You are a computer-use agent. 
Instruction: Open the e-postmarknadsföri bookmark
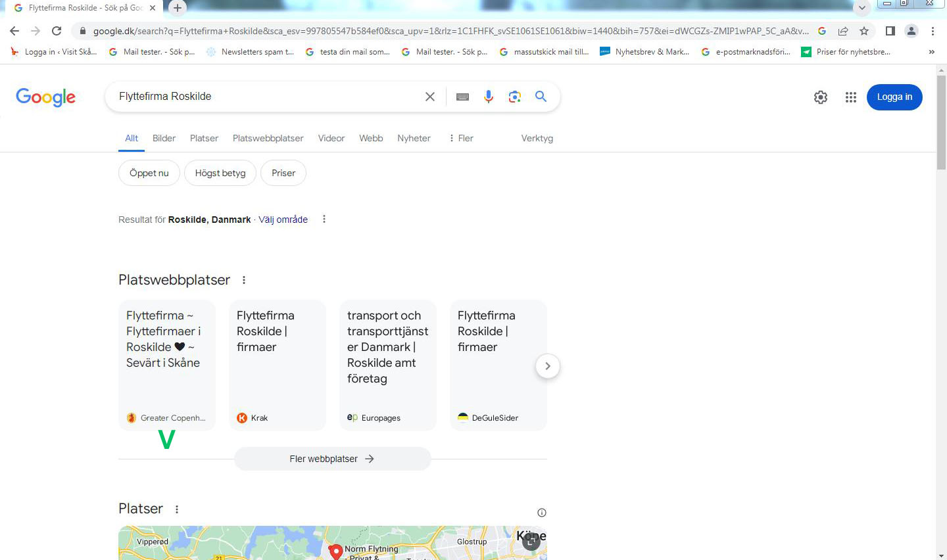[746, 52]
